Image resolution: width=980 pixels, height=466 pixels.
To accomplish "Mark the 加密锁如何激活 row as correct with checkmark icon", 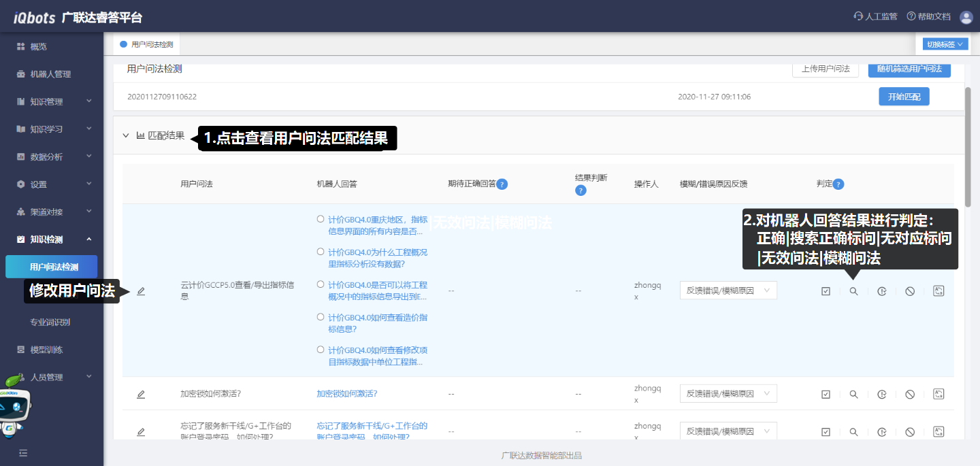I will click(826, 394).
